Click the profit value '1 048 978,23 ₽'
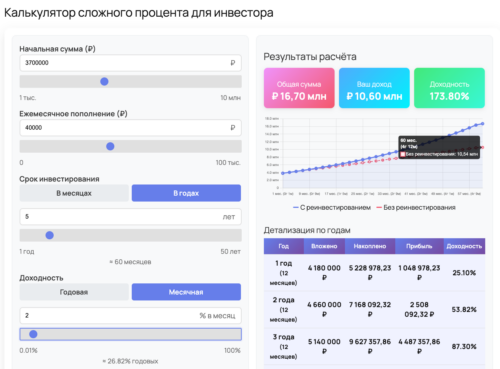This screenshot has height=369, width=500. 419,272
